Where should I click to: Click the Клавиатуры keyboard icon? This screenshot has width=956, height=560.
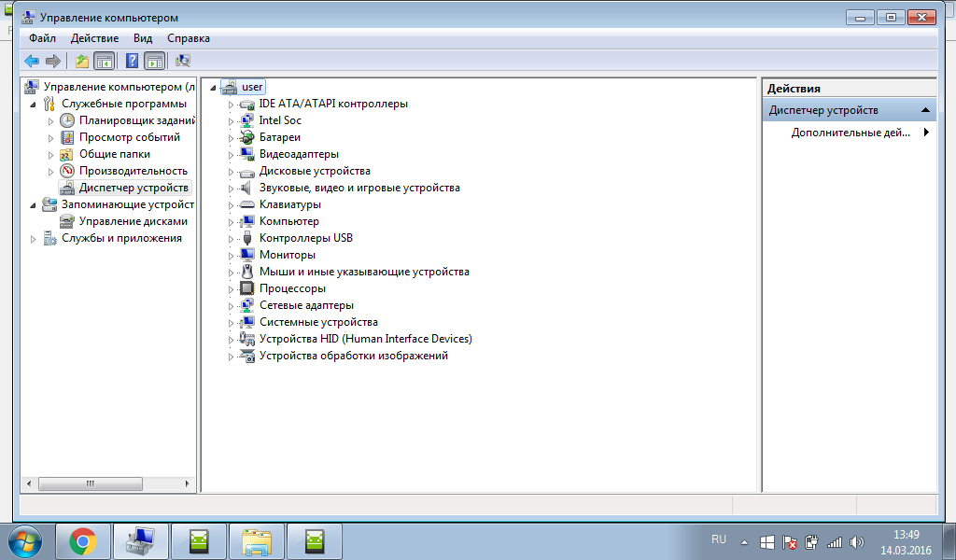(x=246, y=204)
